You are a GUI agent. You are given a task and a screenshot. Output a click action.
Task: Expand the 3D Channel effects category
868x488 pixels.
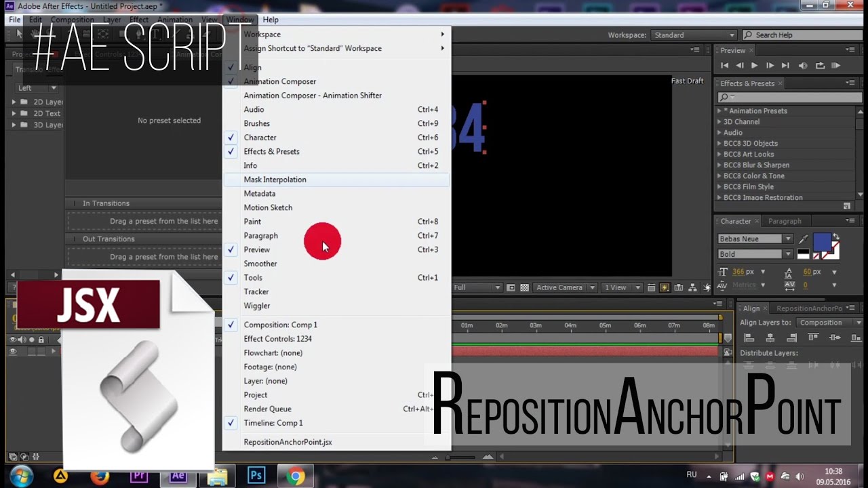(x=719, y=122)
